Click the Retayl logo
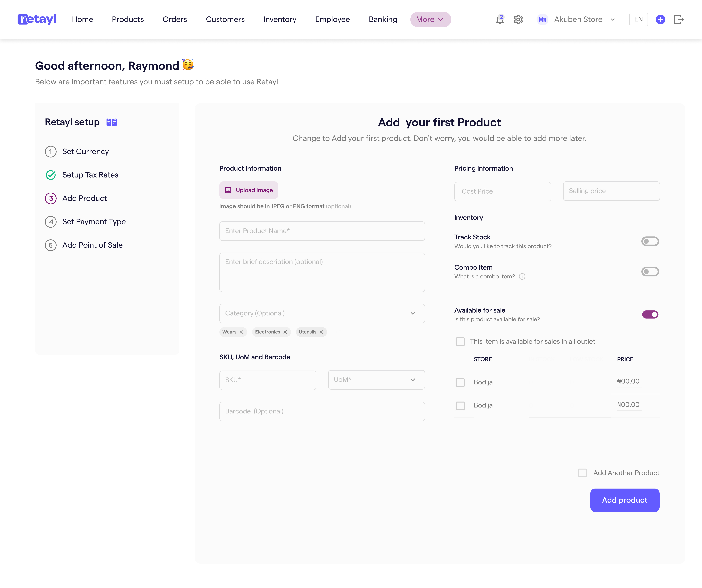The width and height of the screenshot is (702, 588). coord(37,19)
